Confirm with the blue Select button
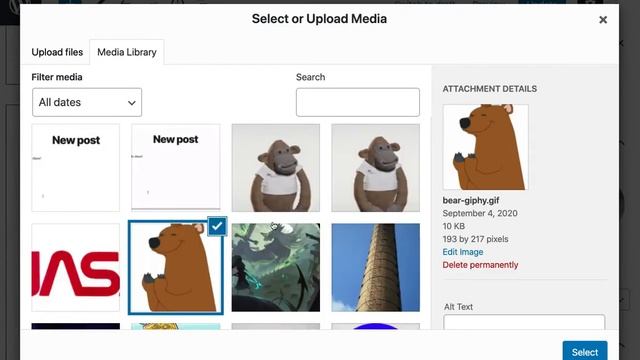 click(x=584, y=352)
